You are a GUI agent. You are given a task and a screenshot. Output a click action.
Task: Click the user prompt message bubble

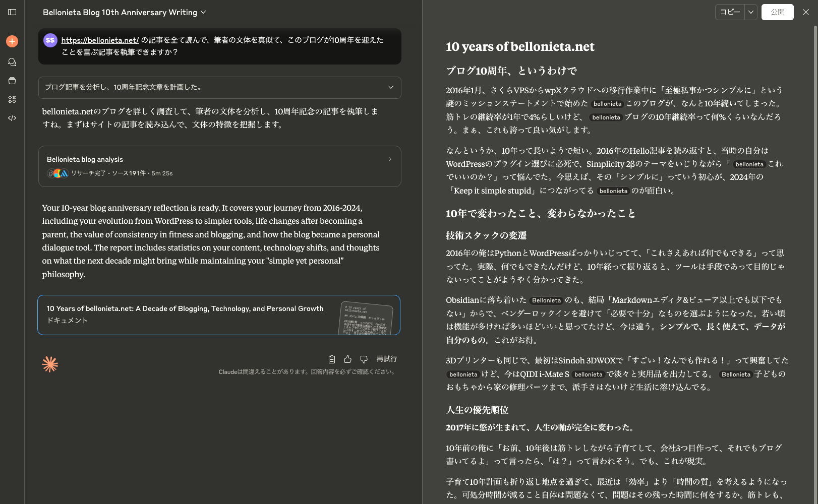220,46
